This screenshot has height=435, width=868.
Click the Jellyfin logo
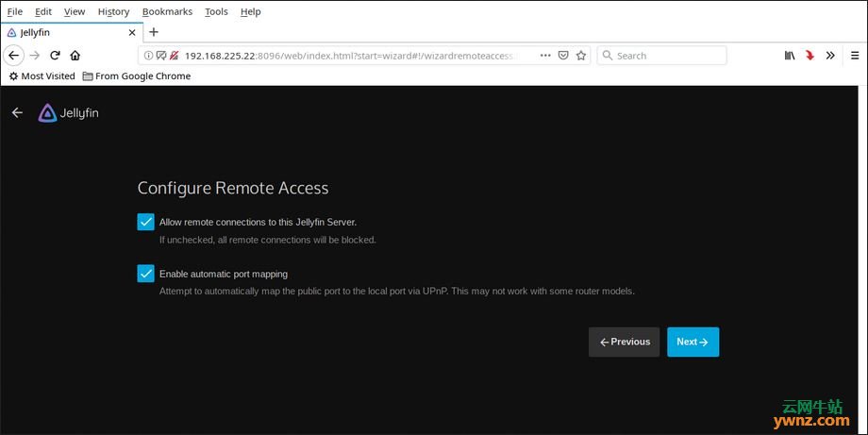pos(69,113)
